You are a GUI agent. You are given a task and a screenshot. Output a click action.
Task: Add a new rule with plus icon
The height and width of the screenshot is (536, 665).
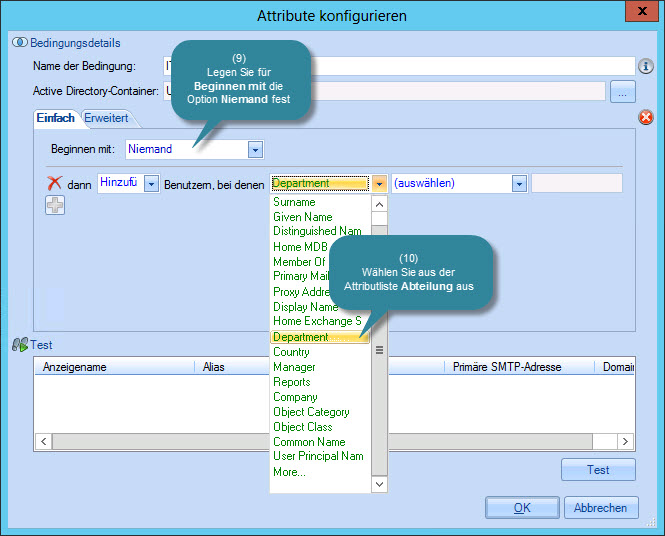(55, 205)
